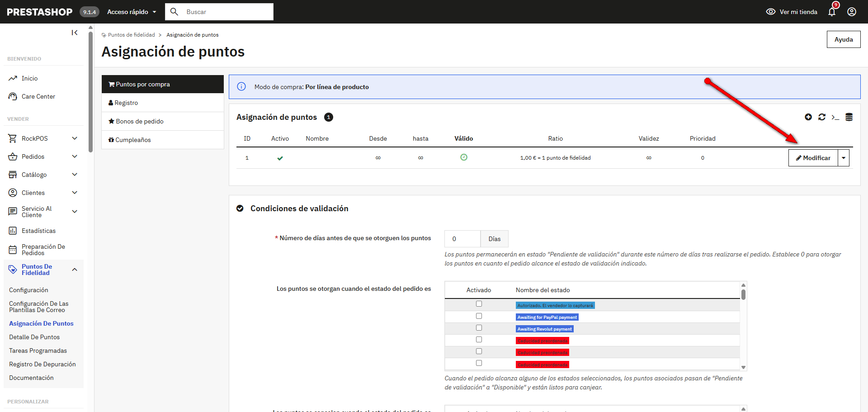Expand the RockPOS submenu
Screen dimensions: 868x412
click(75, 138)
